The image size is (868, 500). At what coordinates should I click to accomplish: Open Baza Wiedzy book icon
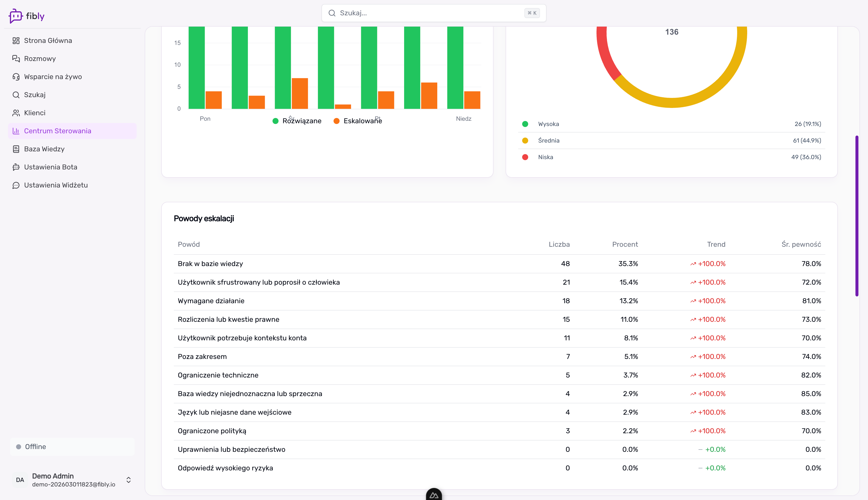tap(16, 149)
